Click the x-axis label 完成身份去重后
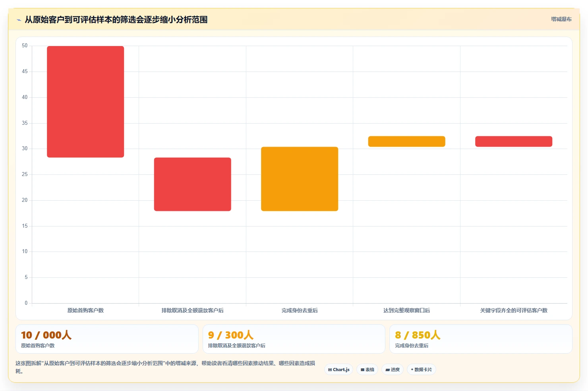This screenshot has height=391, width=588. click(x=300, y=310)
